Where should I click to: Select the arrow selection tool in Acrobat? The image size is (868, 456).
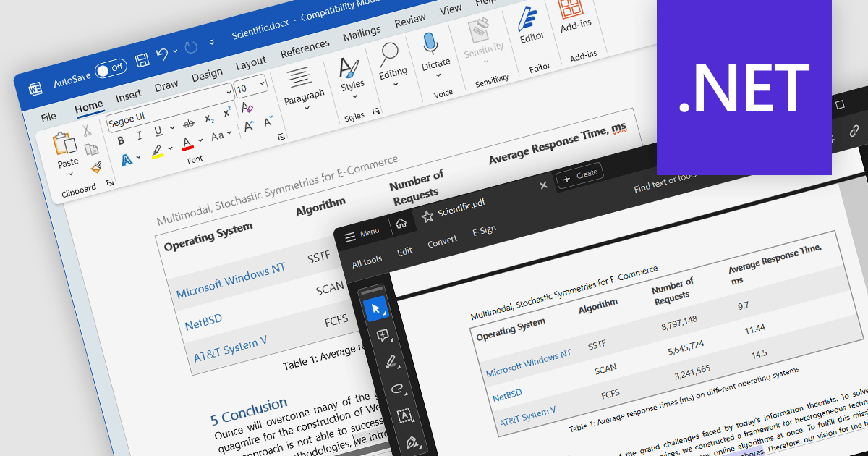(x=376, y=310)
